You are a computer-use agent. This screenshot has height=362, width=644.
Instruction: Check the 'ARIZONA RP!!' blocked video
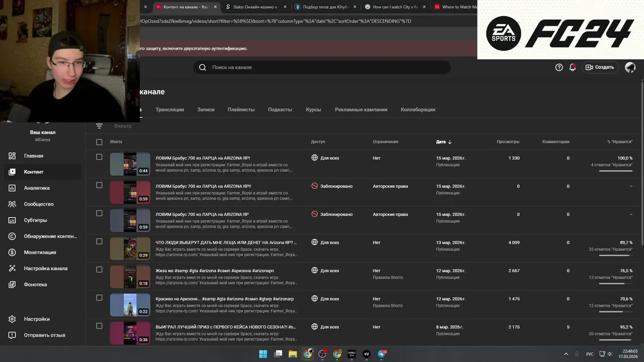99,185
